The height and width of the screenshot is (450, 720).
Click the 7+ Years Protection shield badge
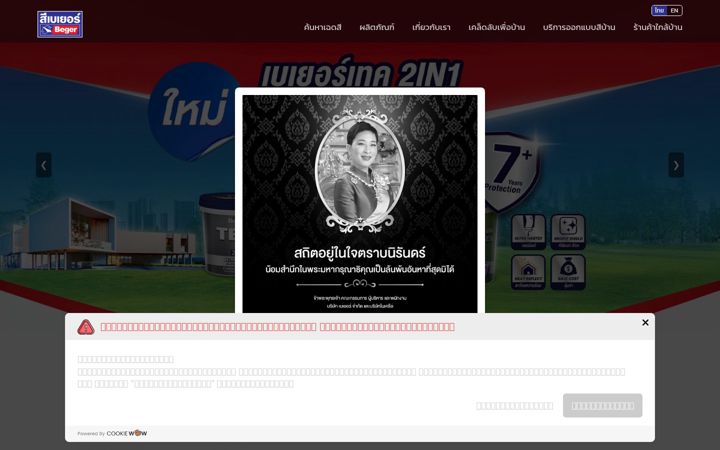(512, 172)
